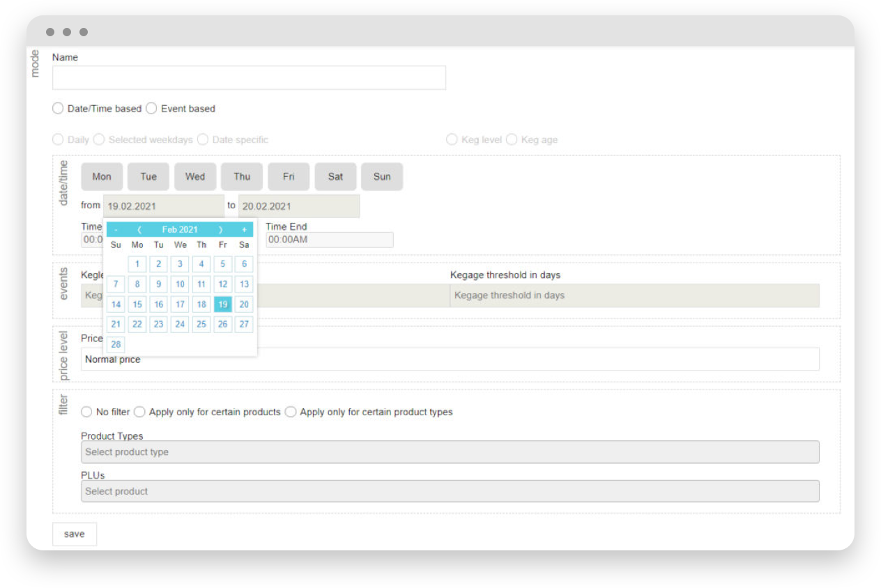Pick February 5 in calendar

pyautogui.click(x=222, y=264)
